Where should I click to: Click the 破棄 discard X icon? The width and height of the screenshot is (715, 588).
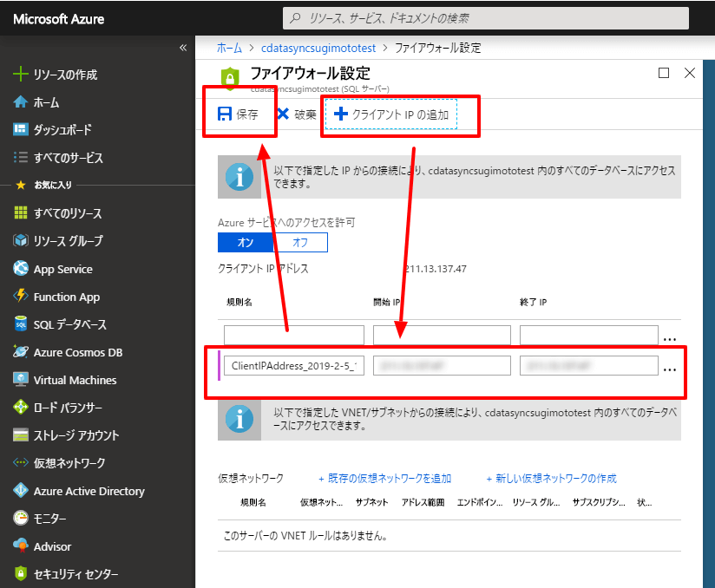283,114
